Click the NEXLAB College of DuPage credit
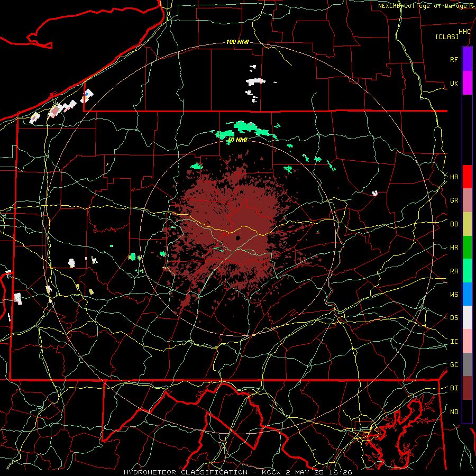Viewport: 476px width, 476px height. pyautogui.click(x=426, y=6)
